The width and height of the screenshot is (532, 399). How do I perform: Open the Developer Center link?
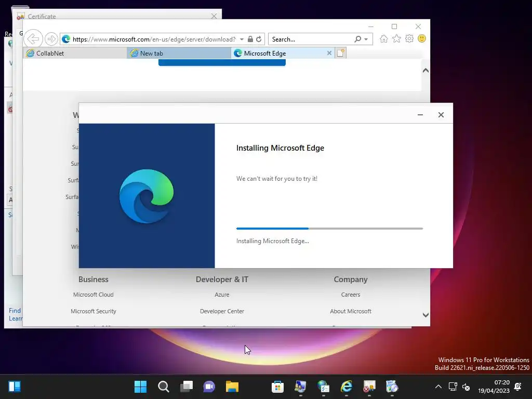tap(222, 311)
